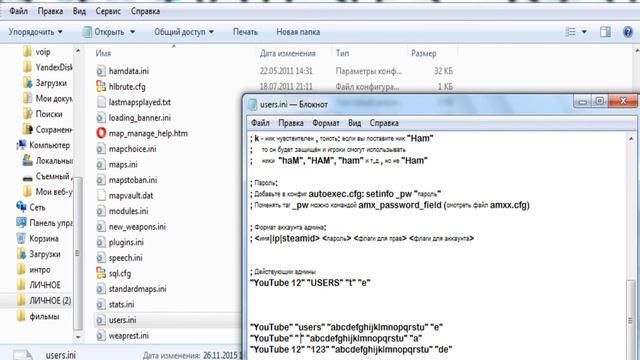Select the standardmaps.ini file icon

101,289
